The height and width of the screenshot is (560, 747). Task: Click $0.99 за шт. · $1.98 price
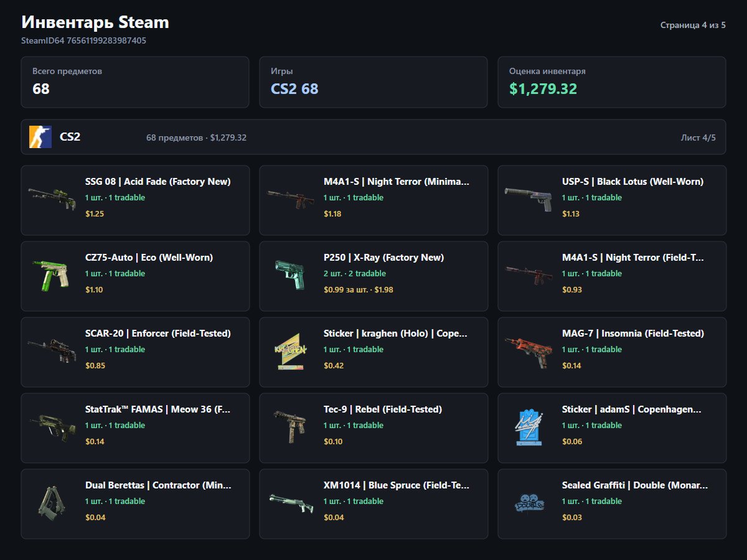tap(359, 290)
